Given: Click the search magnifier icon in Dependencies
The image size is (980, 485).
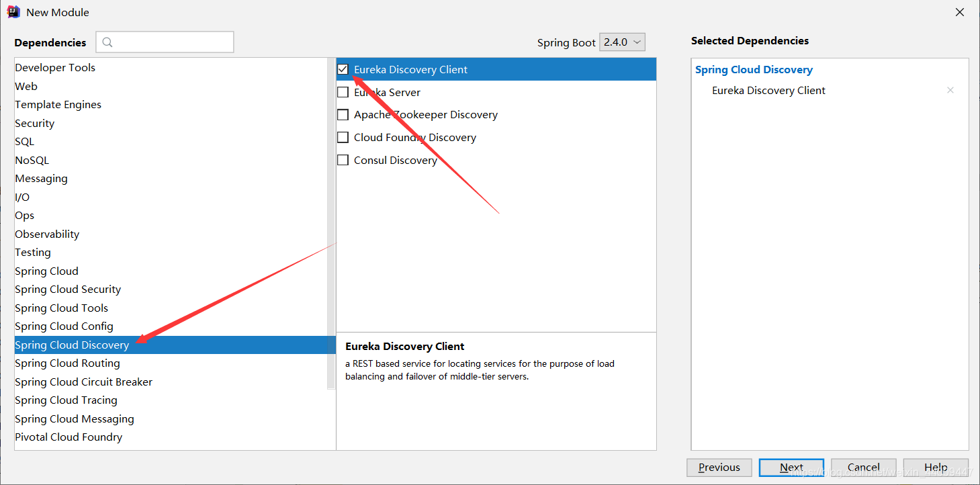Looking at the screenshot, I should click(107, 42).
